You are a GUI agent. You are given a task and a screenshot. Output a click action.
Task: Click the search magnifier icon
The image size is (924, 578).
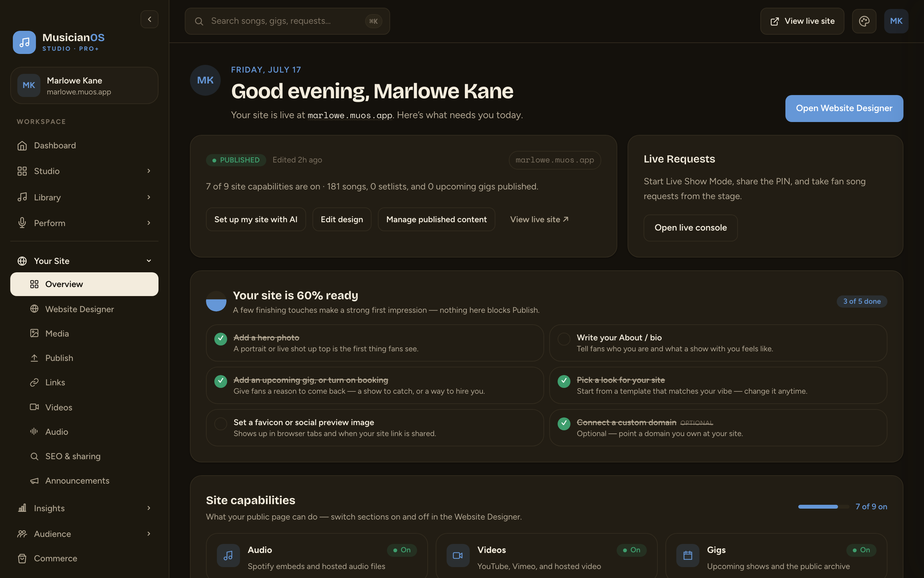click(199, 22)
